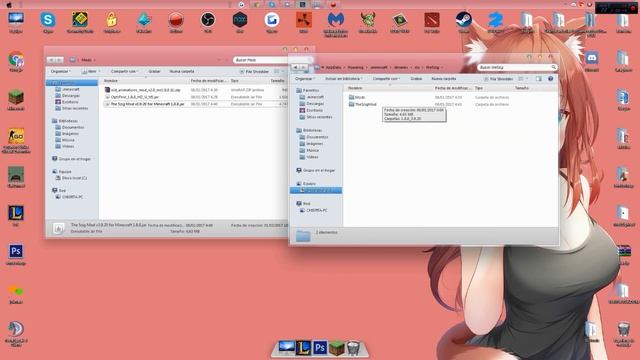Open the Chrome icon on the desktop
Screen dimensions: 640x360
coord(16,60)
